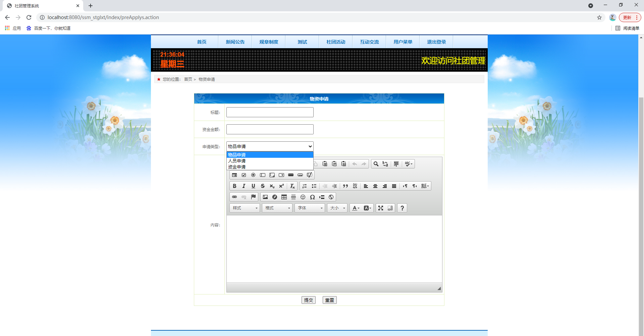Select 资金申请 from the dropdown list
Screen dimensions: 644x336
(x=270, y=167)
